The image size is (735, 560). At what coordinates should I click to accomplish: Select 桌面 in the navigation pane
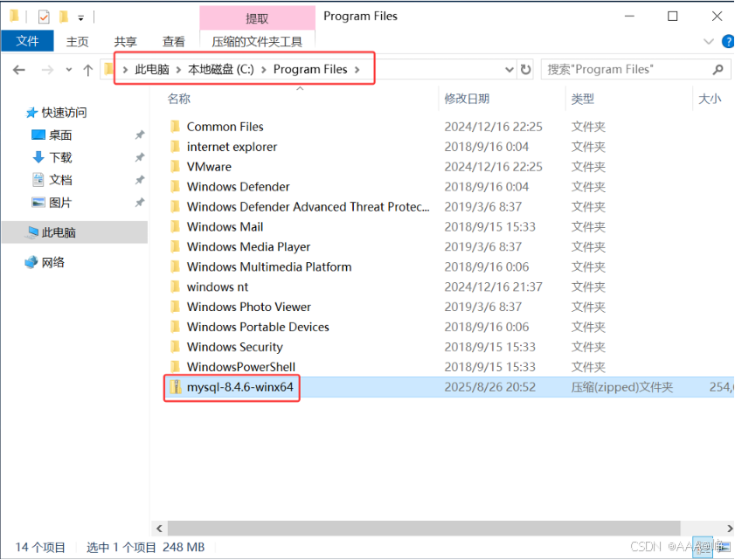click(60, 135)
